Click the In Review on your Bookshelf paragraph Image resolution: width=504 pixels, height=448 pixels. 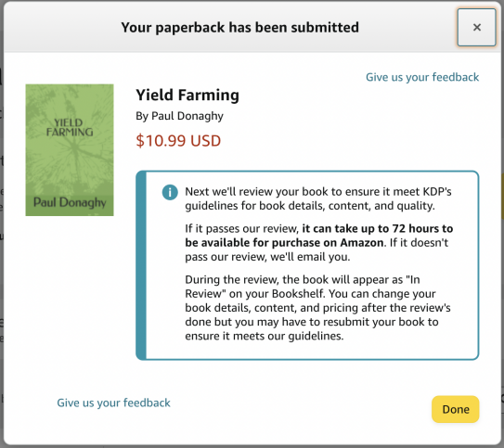(x=317, y=308)
